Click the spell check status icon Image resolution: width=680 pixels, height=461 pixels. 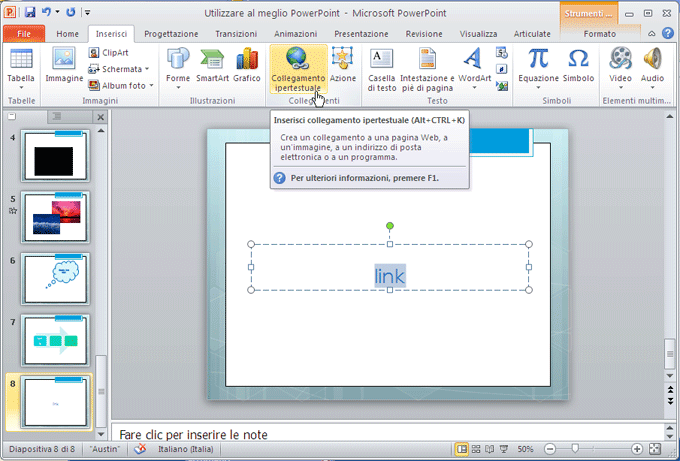[140, 449]
